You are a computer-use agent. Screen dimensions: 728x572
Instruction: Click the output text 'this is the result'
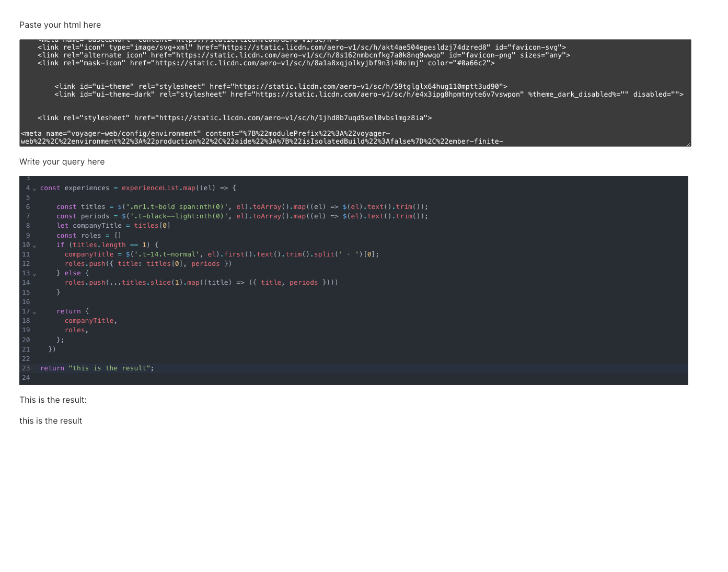[x=51, y=421]
